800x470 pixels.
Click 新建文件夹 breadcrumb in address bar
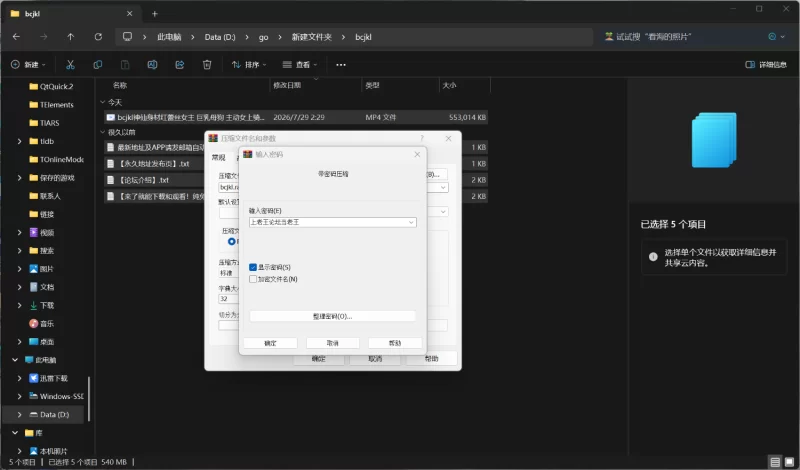(x=311, y=37)
